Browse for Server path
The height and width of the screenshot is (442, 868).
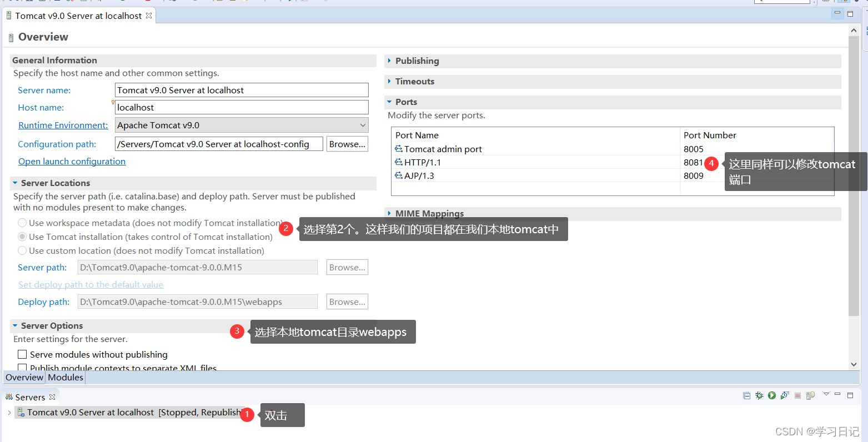tap(347, 267)
